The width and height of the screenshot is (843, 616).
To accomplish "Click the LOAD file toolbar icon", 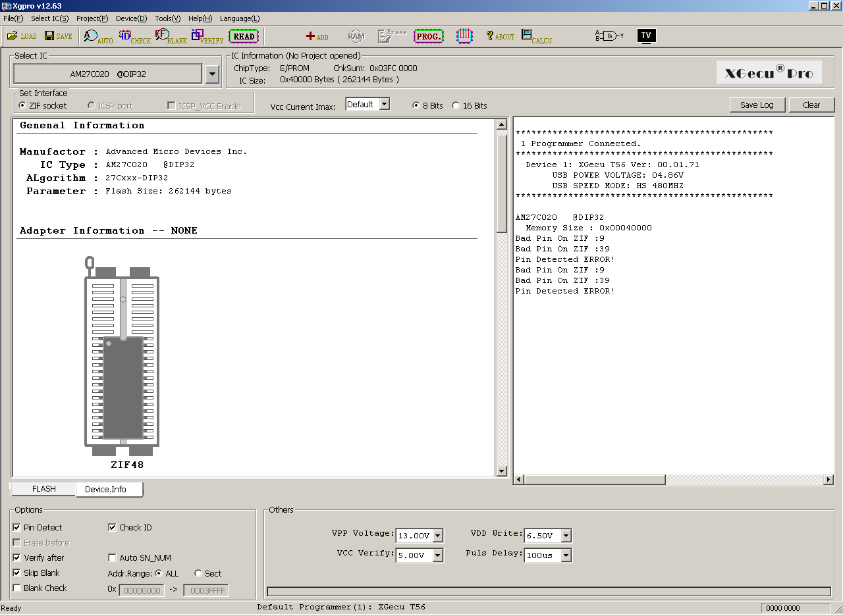I will pyautogui.click(x=22, y=36).
